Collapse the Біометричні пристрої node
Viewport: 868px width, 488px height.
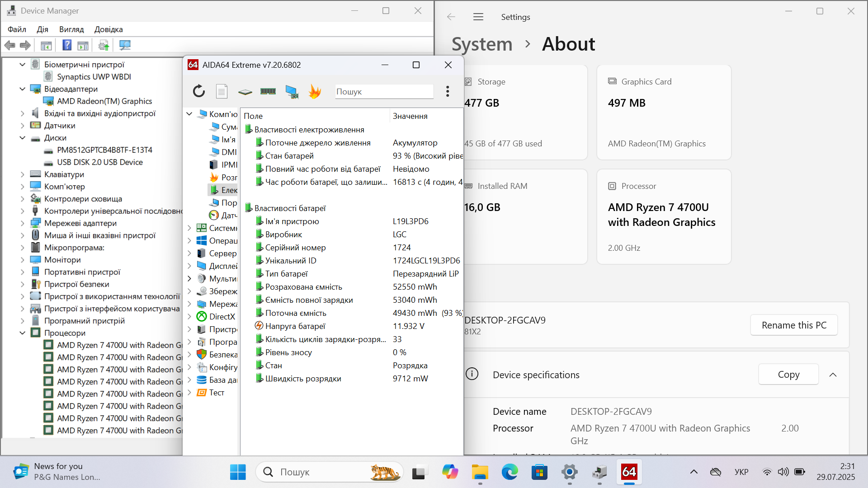click(x=22, y=65)
